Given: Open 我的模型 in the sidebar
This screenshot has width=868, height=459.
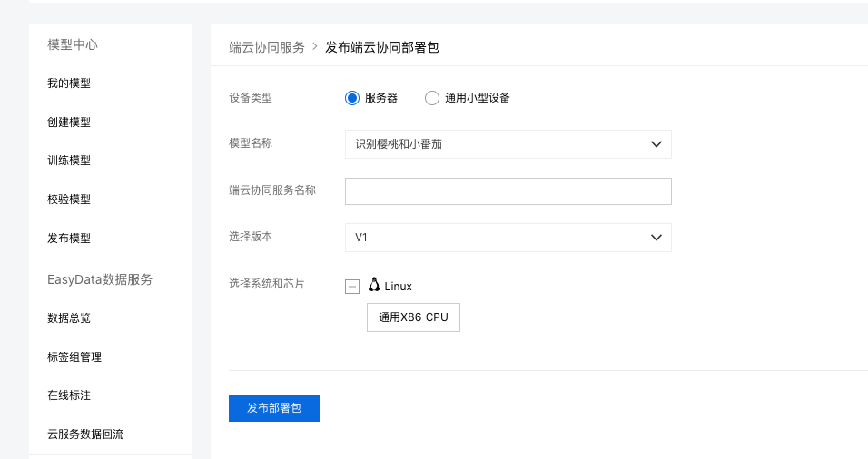Looking at the screenshot, I should [x=69, y=83].
